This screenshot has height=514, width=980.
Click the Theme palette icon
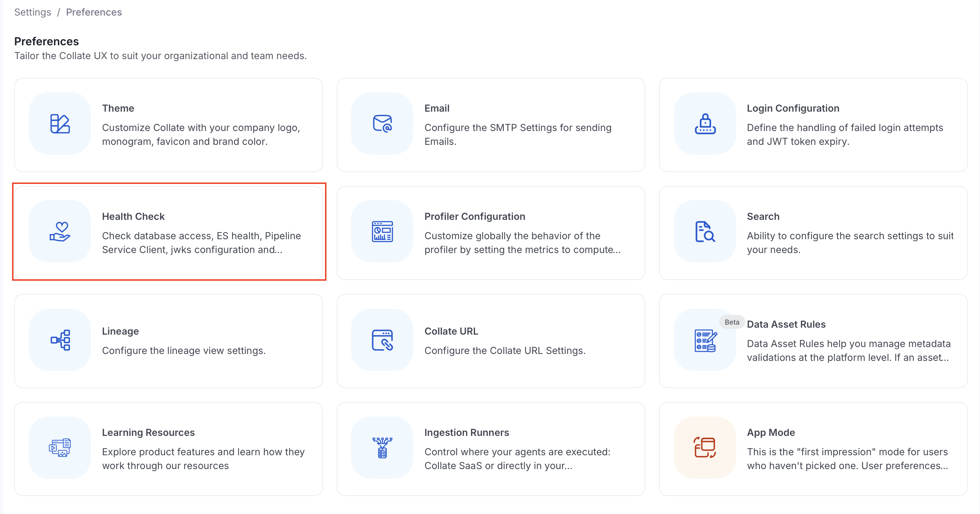pyautogui.click(x=60, y=124)
